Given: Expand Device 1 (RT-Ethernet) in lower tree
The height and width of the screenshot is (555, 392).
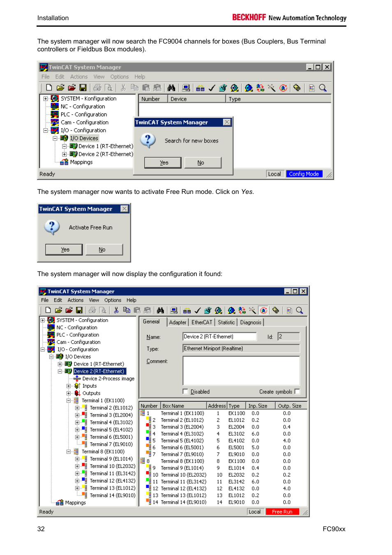Looking at the screenshot, I should tap(60, 364).
